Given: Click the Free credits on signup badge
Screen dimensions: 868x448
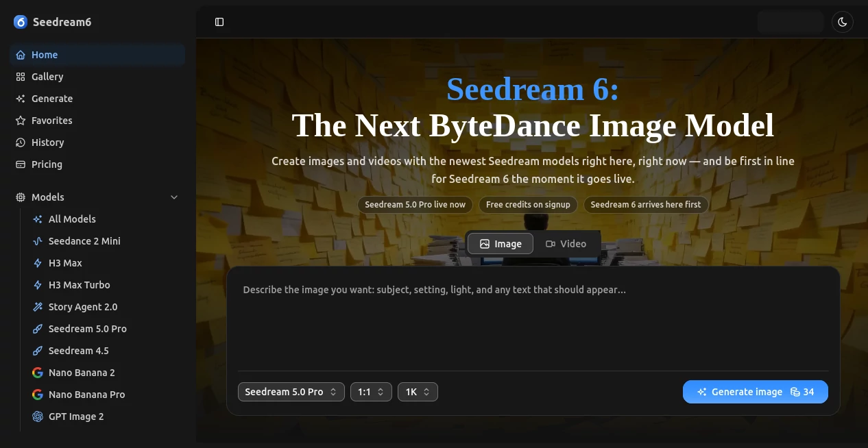Looking at the screenshot, I should (528, 205).
